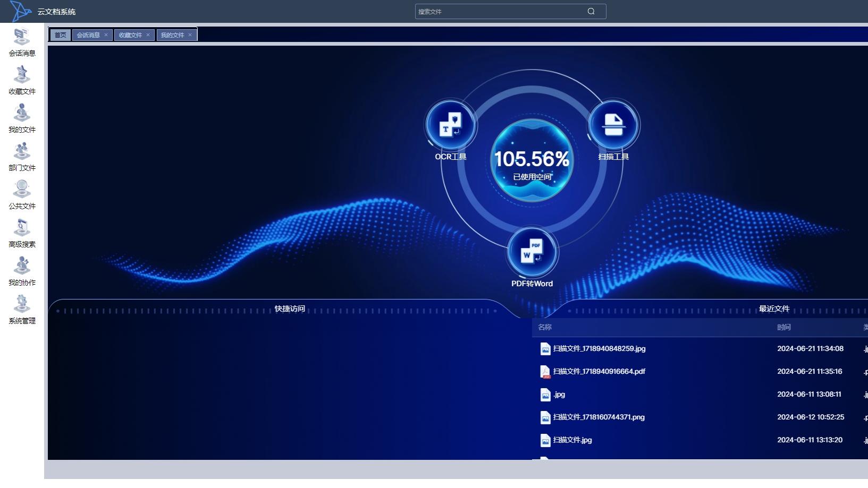Open 我的协作 from the sidebar

[22, 266]
